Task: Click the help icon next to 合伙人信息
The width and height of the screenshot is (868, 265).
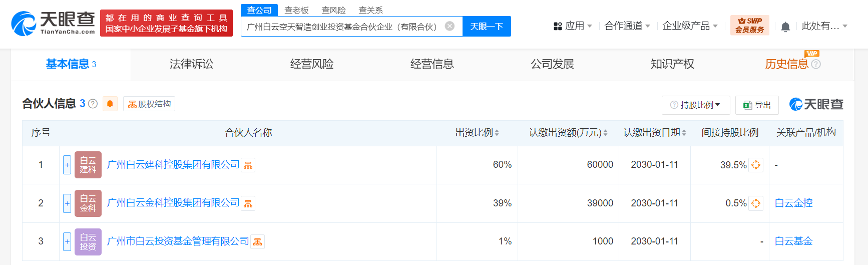Action: (x=93, y=104)
